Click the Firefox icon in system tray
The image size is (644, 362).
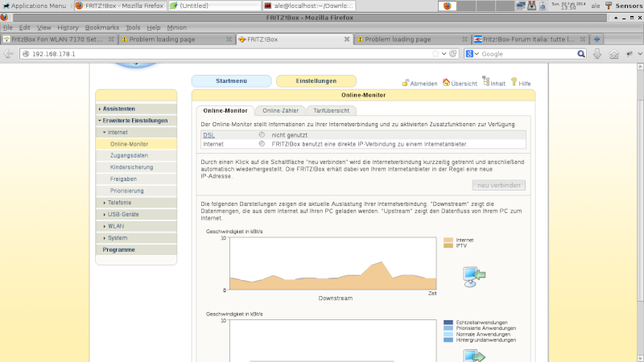pyautogui.click(x=448, y=6)
